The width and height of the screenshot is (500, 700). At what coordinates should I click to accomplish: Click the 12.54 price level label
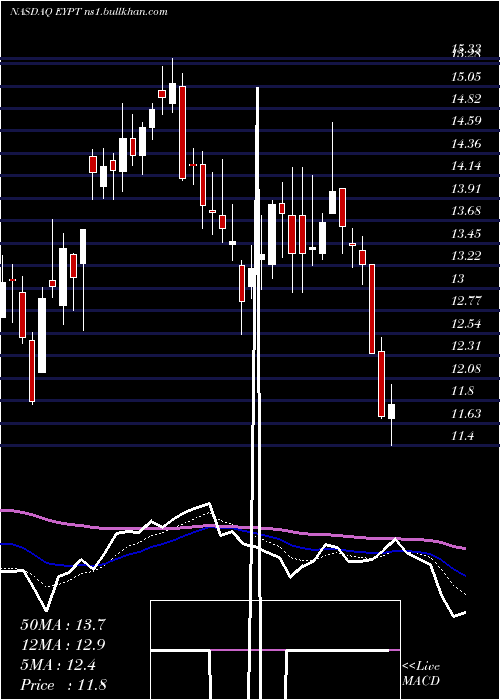point(466,323)
